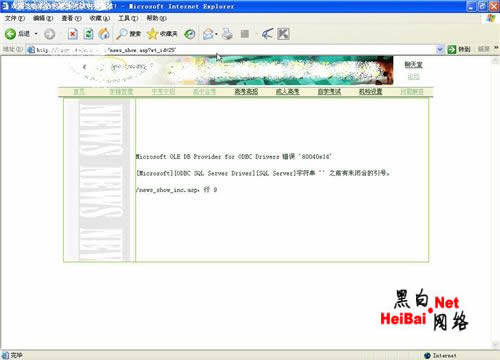Maximize the Internet Explorer window
500x360 pixels.
pos(483,6)
